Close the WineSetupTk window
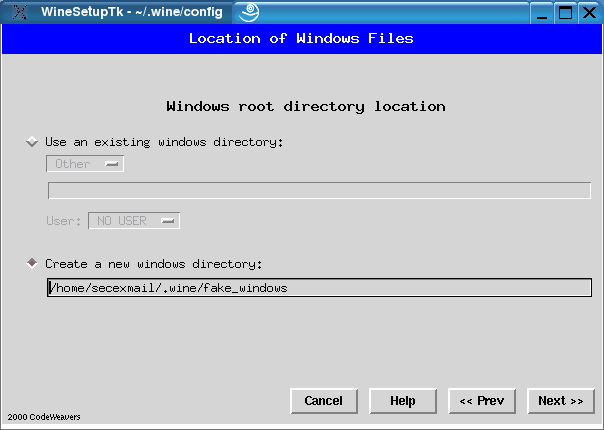 [x=589, y=13]
